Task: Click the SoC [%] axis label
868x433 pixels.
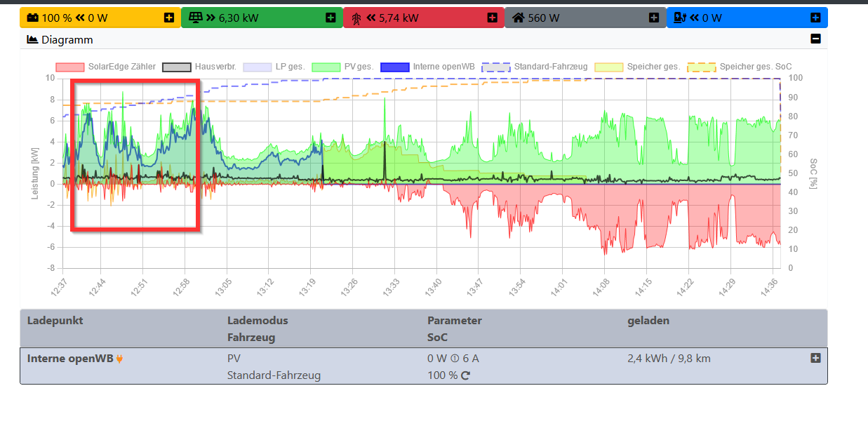Action: pyautogui.click(x=813, y=173)
